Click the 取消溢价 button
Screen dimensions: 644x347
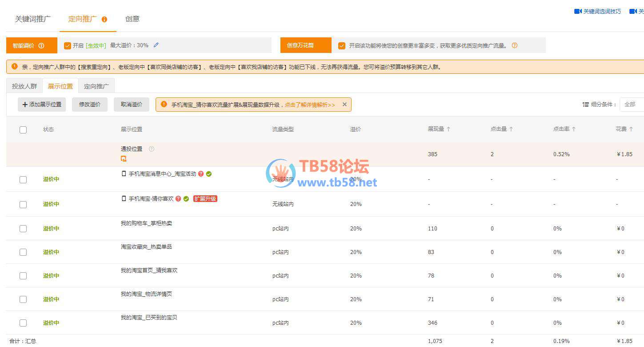132,105
